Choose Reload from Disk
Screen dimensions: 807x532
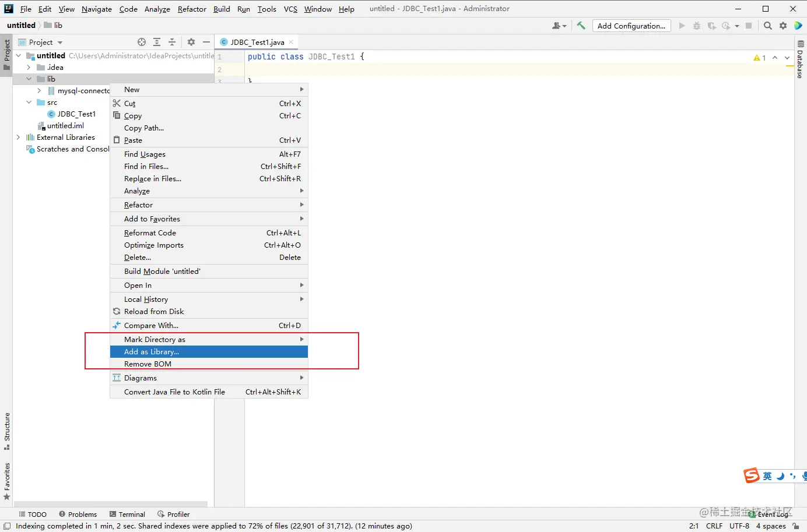coord(209,311)
